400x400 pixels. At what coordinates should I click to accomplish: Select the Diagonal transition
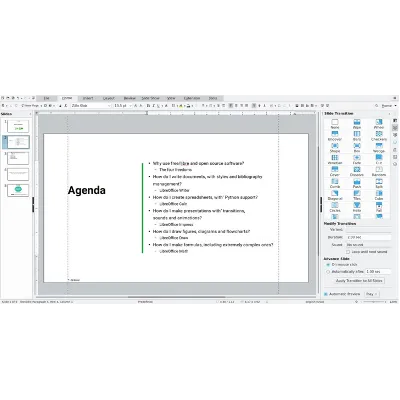(335, 195)
